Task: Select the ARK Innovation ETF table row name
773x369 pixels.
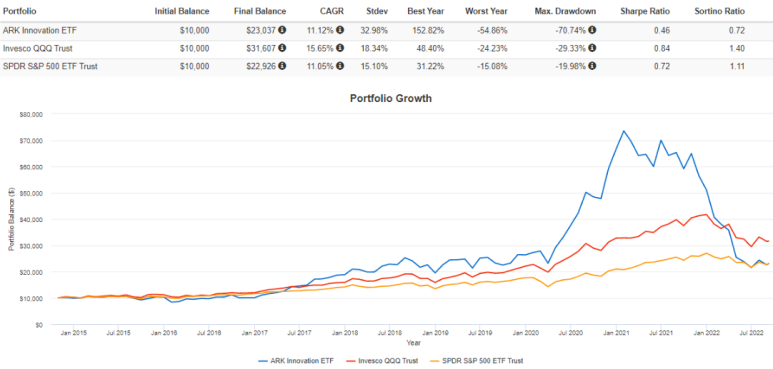Action: click(x=39, y=30)
